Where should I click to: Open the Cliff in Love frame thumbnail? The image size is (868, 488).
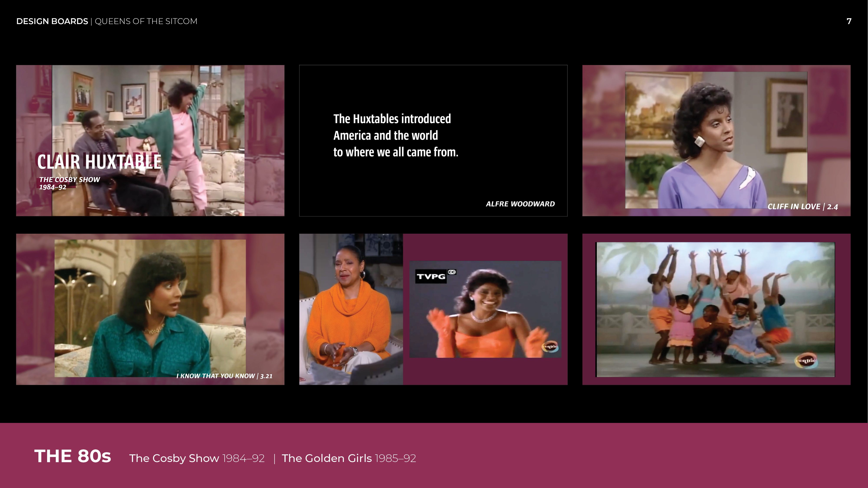pyautogui.click(x=716, y=141)
